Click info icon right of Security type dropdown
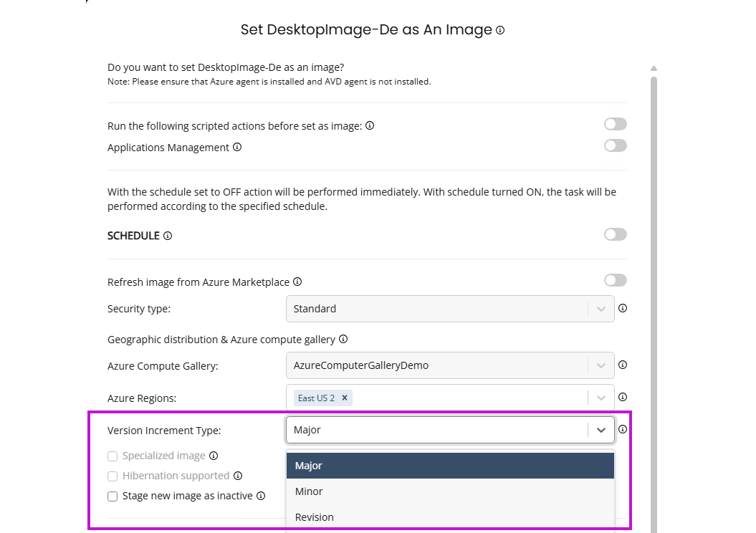 [623, 308]
